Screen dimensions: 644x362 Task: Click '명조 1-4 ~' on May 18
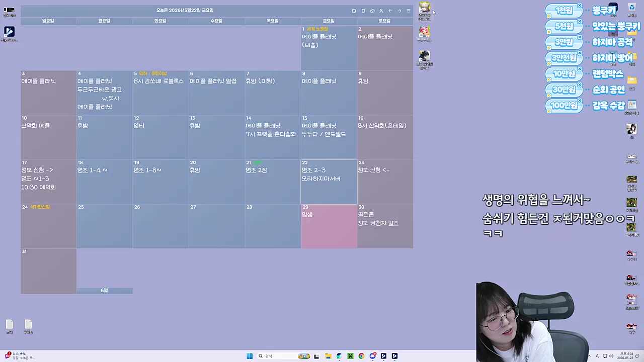[92, 170]
